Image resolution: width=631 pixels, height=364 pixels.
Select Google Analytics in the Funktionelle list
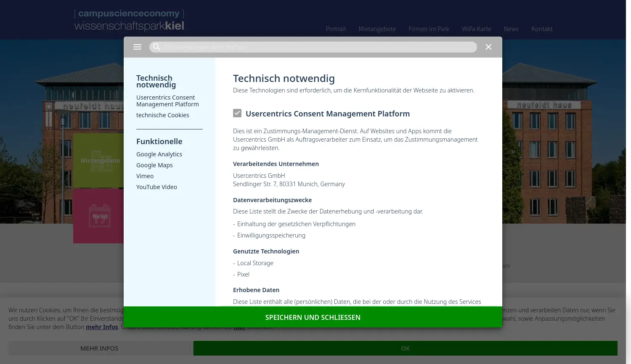[159, 154]
